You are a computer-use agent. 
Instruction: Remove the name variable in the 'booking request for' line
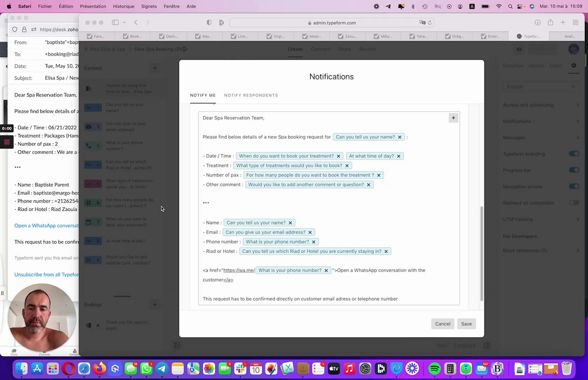pyautogui.click(x=400, y=137)
